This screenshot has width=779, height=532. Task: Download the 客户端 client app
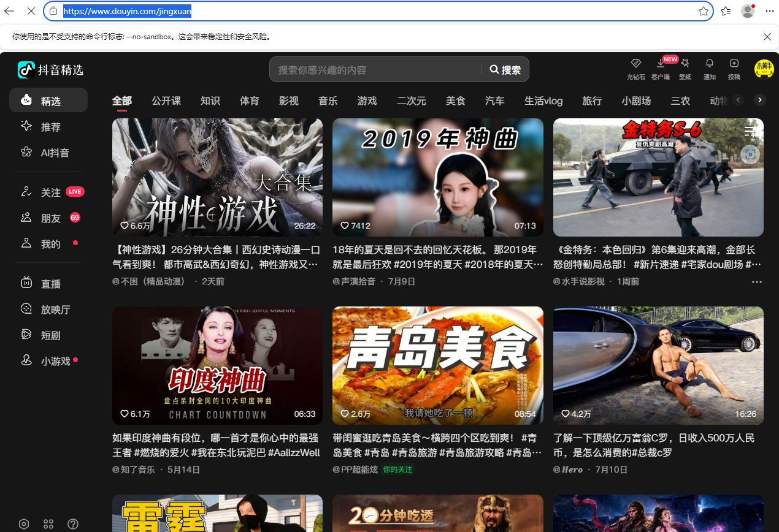coord(661,69)
